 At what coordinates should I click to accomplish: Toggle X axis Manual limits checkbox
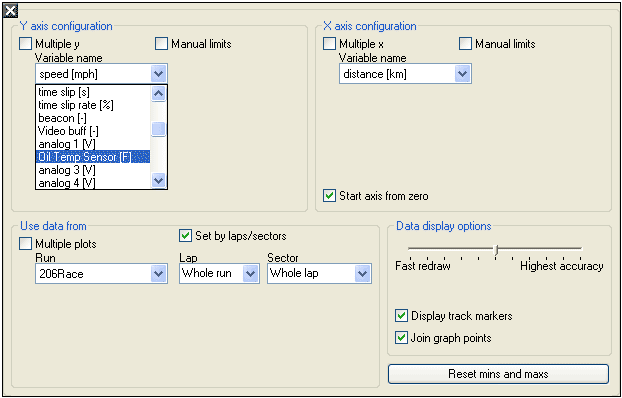pyautogui.click(x=465, y=44)
